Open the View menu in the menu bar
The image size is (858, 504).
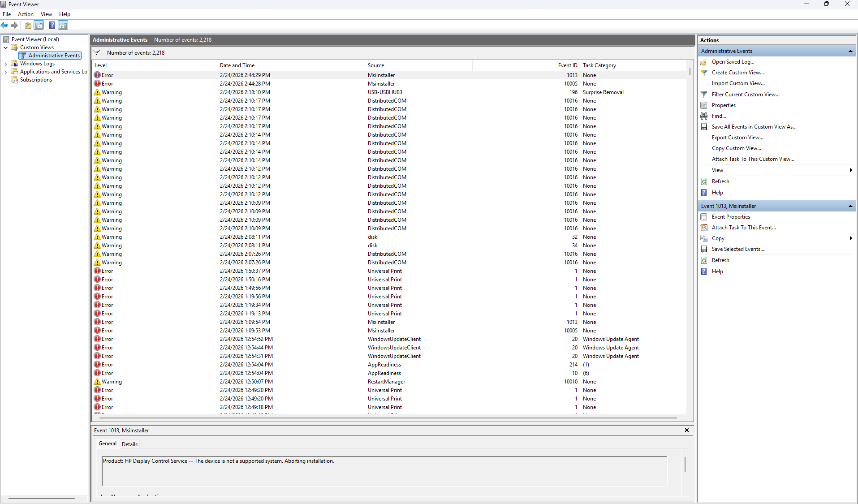pos(46,14)
